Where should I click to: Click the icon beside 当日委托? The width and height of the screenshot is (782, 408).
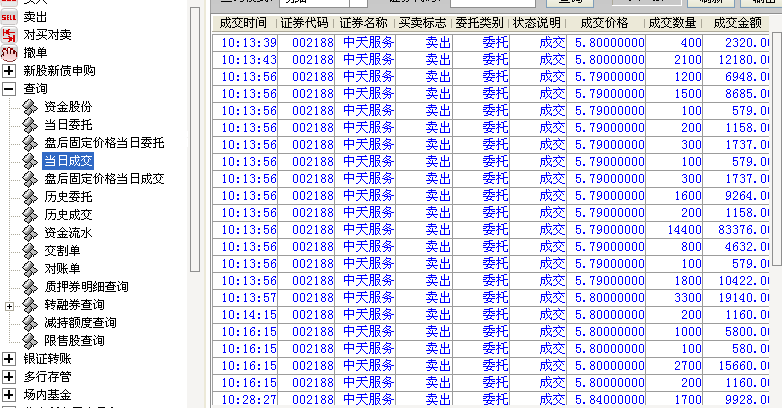pos(30,125)
